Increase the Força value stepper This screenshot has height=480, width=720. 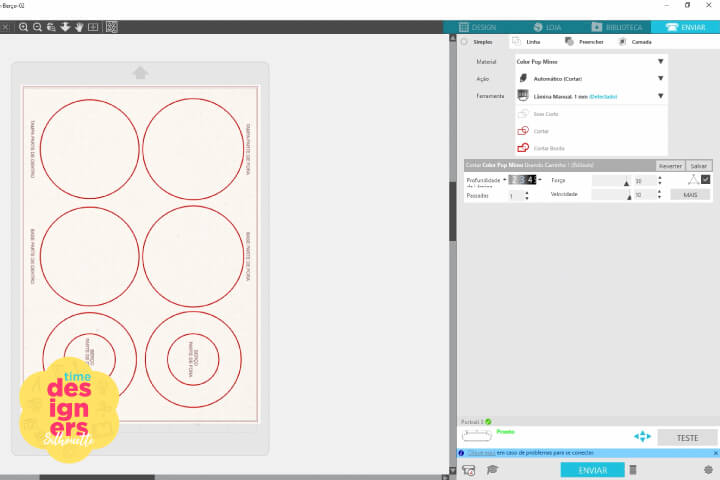tap(660, 178)
